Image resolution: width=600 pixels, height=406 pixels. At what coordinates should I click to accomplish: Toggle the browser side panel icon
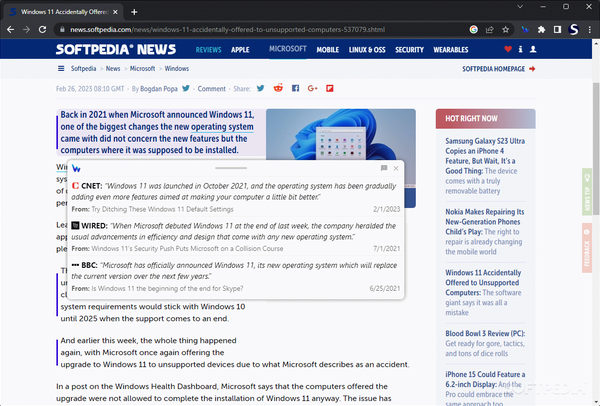tap(557, 29)
